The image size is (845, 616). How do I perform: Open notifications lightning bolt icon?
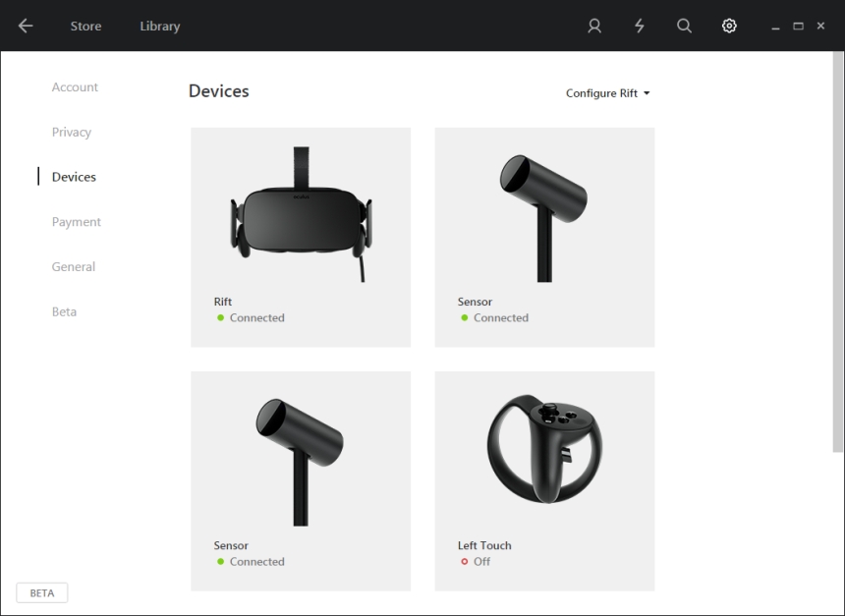tap(639, 26)
